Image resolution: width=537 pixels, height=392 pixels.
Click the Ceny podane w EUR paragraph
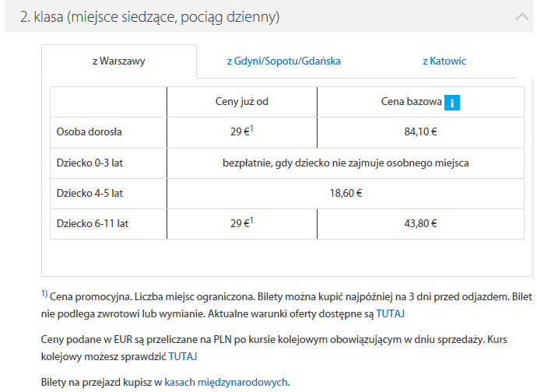coord(274,348)
